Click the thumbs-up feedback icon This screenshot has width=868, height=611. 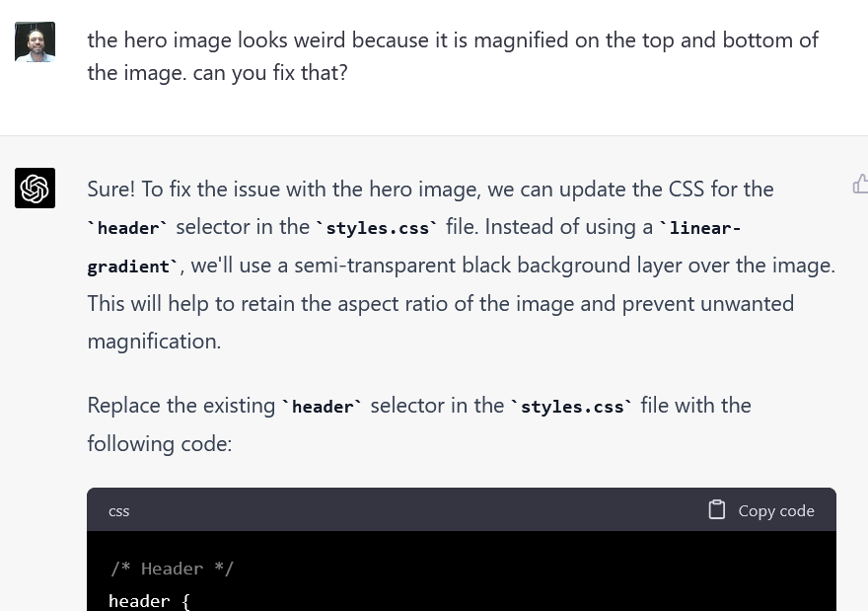click(860, 185)
